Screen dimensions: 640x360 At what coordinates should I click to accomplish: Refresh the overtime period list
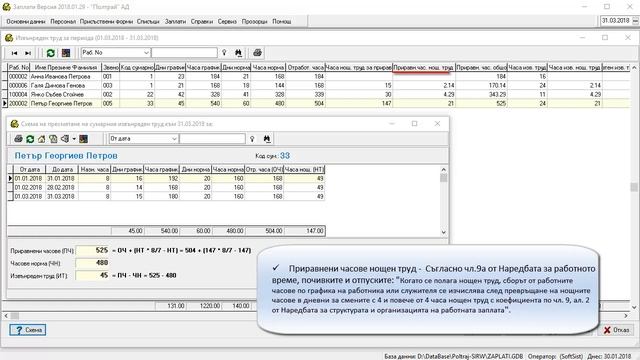(x=50, y=53)
